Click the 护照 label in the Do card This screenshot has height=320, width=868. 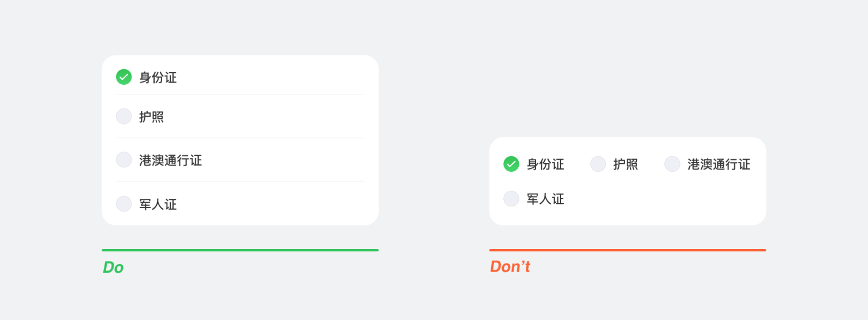click(x=151, y=117)
